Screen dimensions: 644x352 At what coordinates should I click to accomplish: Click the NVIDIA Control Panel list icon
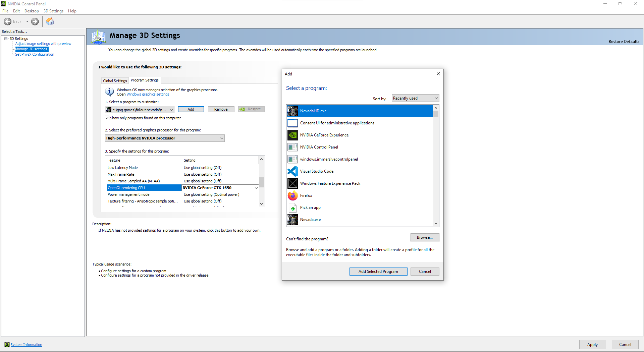tap(292, 147)
